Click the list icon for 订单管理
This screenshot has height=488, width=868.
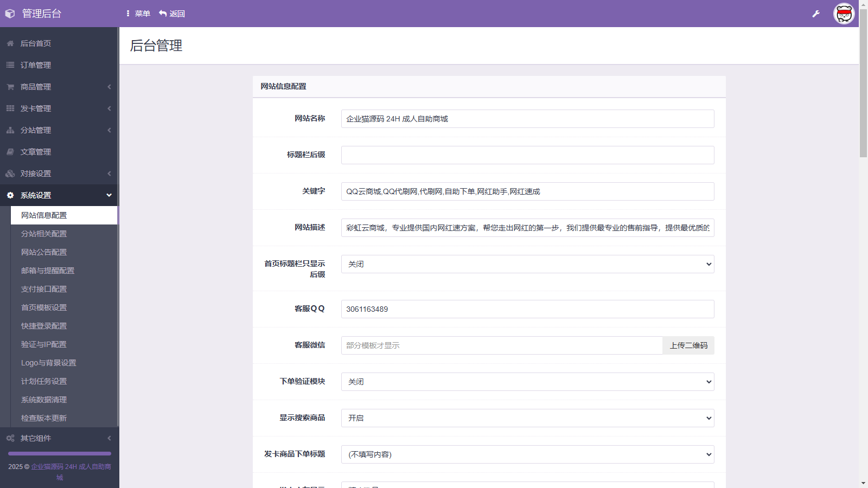[x=10, y=65]
